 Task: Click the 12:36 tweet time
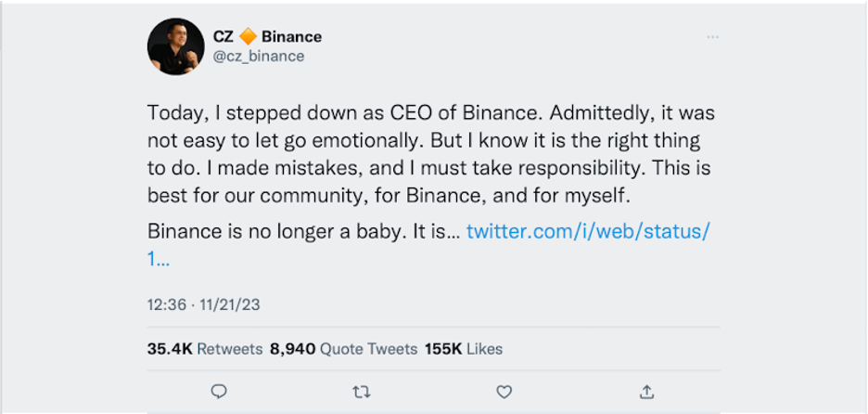click(x=167, y=304)
